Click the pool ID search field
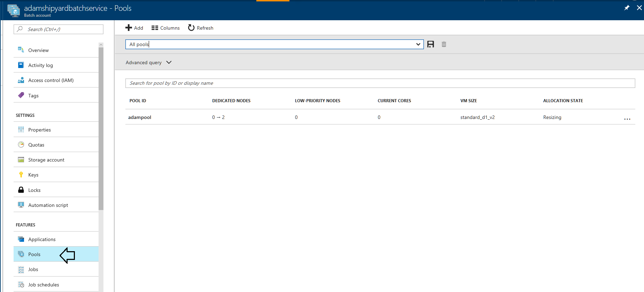The height and width of the screenshot is (292, 644). [x=380, y=83]
